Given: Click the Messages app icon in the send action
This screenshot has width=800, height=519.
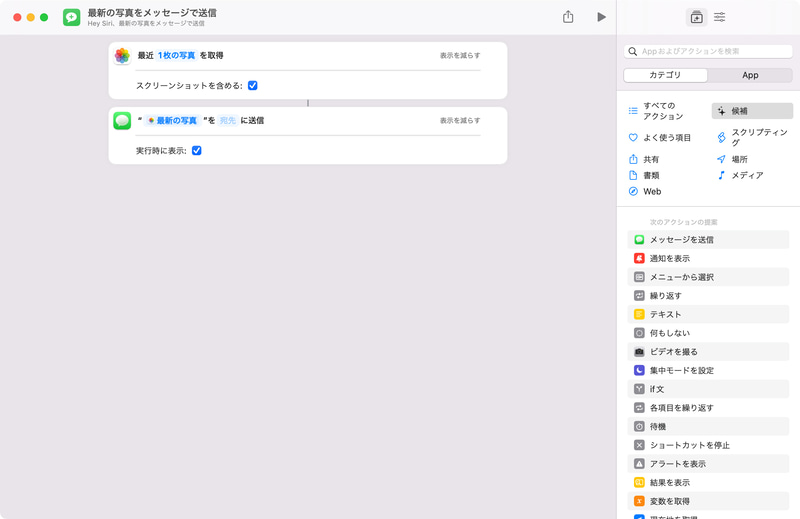Looking at the screenshot, I should tap(122, 121).
